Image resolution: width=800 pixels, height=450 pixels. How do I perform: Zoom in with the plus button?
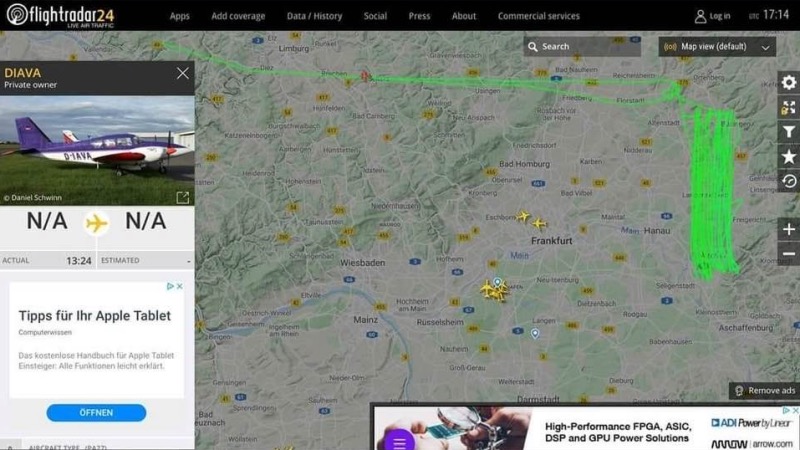(788, 230)
